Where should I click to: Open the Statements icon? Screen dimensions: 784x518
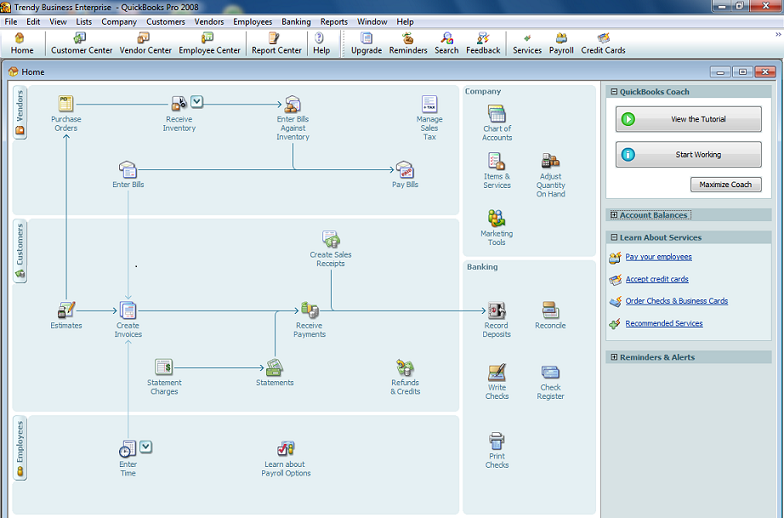pyautogui.click(x=274, y=368)
